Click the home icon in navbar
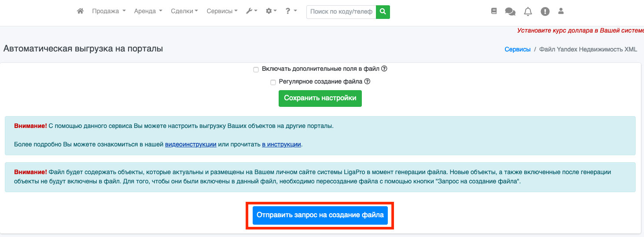This screenshot has width=644, height=237. pos(80,11)
